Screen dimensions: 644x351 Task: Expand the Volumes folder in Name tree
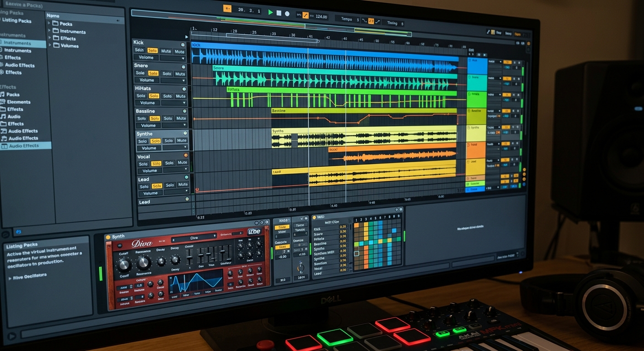[50, 45]
